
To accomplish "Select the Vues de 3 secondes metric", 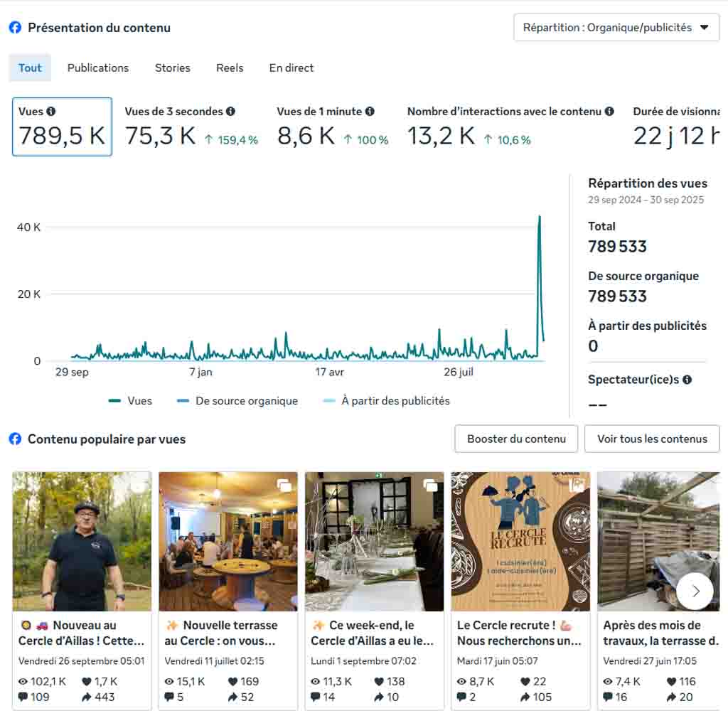I will 191,127.
